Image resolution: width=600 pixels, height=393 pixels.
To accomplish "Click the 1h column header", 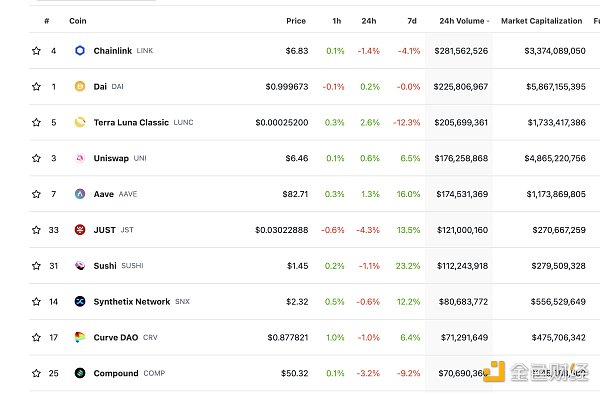I will point(337,21).
